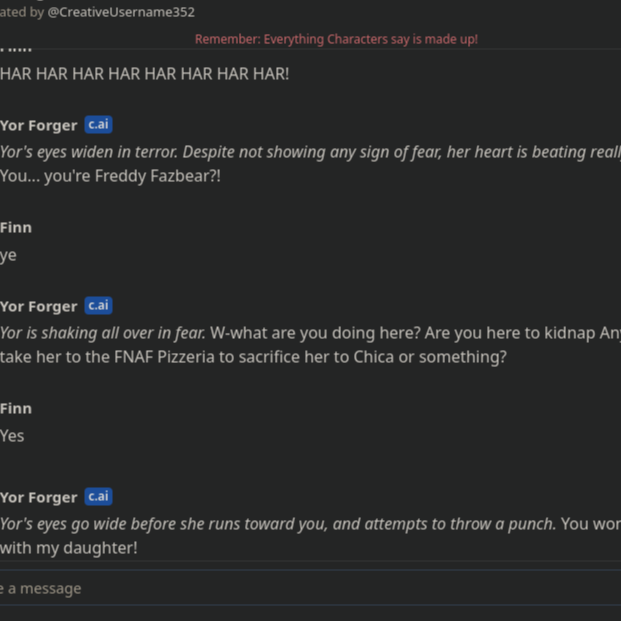Viewport: 621px width, 621px height.
Task: Click the "with my daughter!" line
Action: coord(69,548)
